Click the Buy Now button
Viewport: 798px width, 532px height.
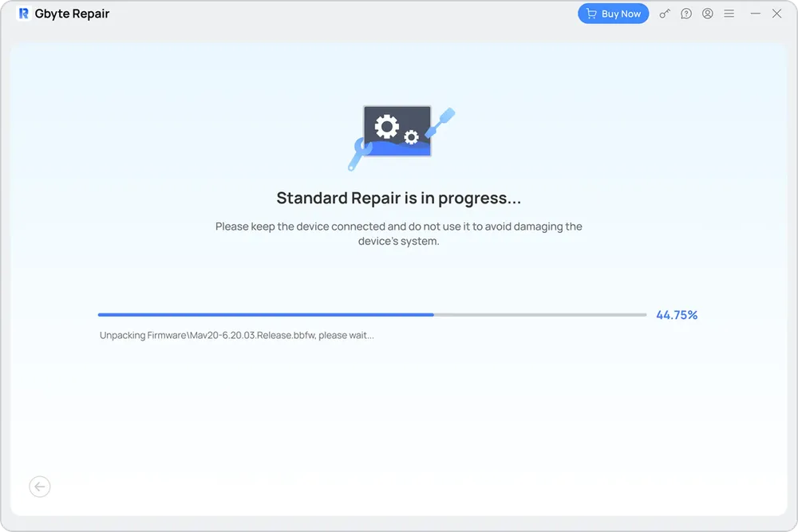613,14
